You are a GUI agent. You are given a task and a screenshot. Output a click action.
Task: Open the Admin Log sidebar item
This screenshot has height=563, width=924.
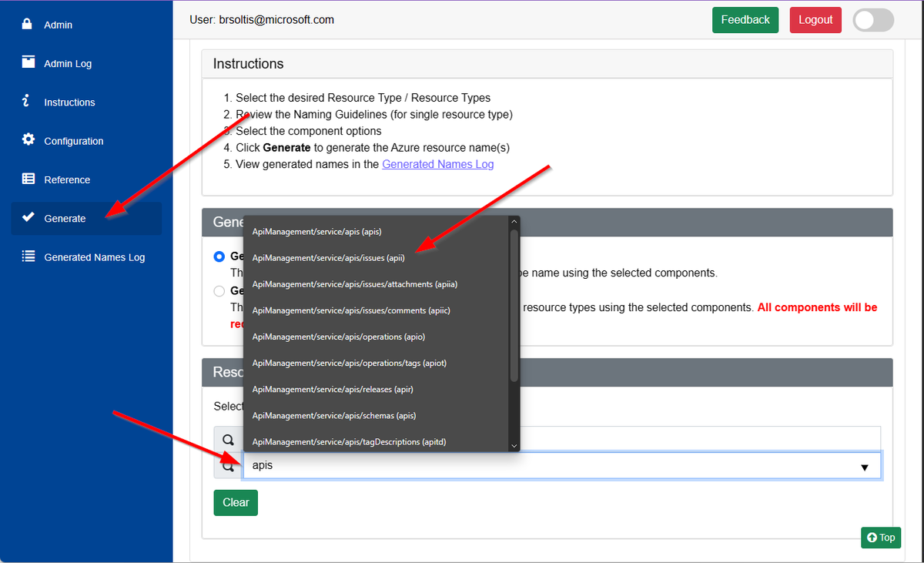click(86, 63)
